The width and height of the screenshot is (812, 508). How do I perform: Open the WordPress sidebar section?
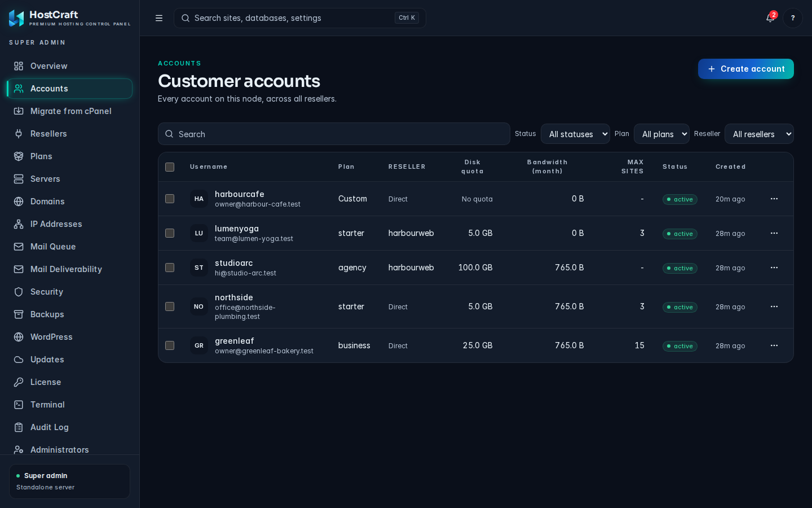pyautogui.click(x=70, y=337)
